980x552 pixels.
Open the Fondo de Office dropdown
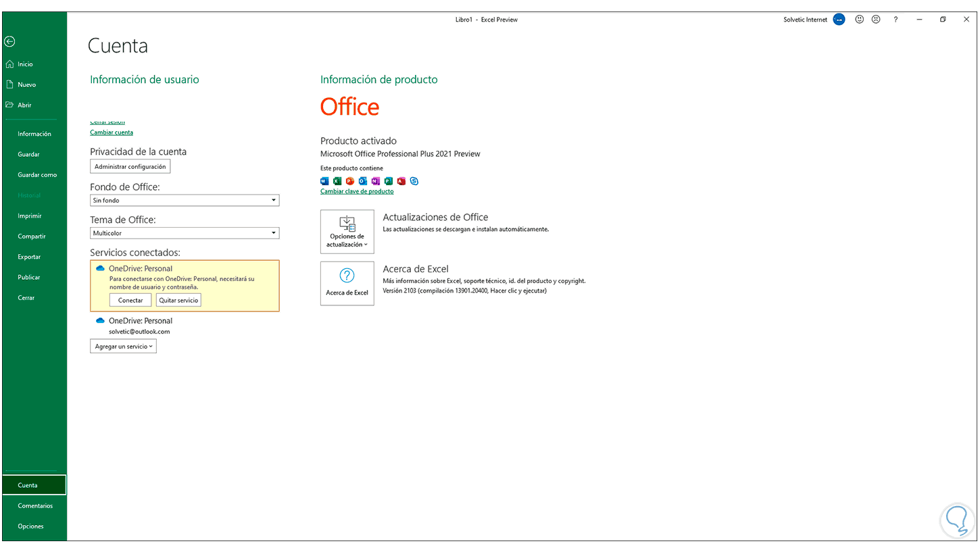point(185,201)
